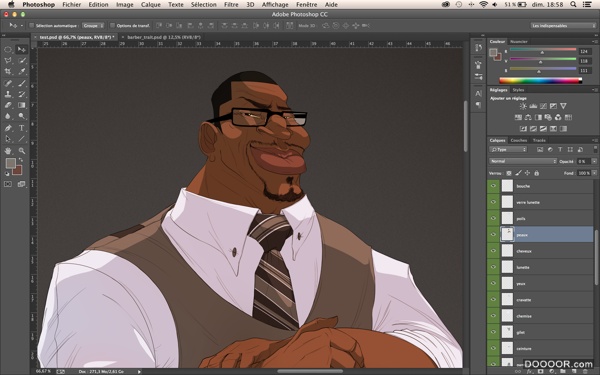600x375 pixels.
Task: Hide the poils layer
Action: [x=493, y=218]
